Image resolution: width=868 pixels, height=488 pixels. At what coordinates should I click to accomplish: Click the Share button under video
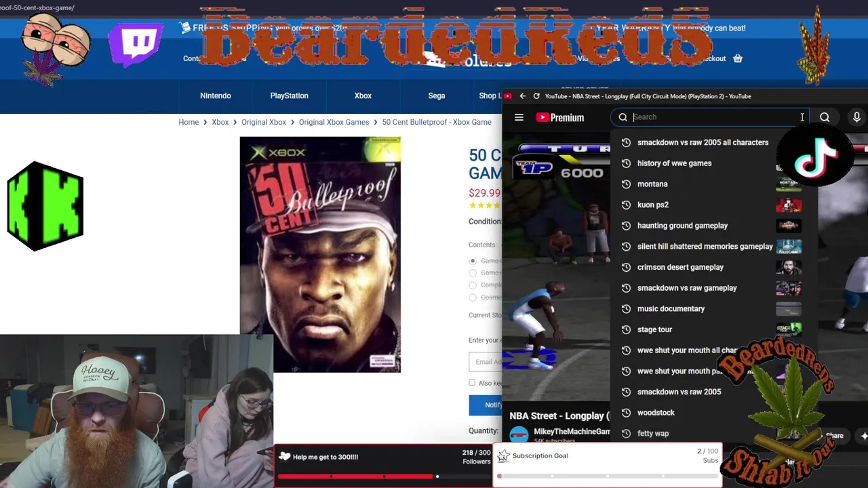(834, 436)
